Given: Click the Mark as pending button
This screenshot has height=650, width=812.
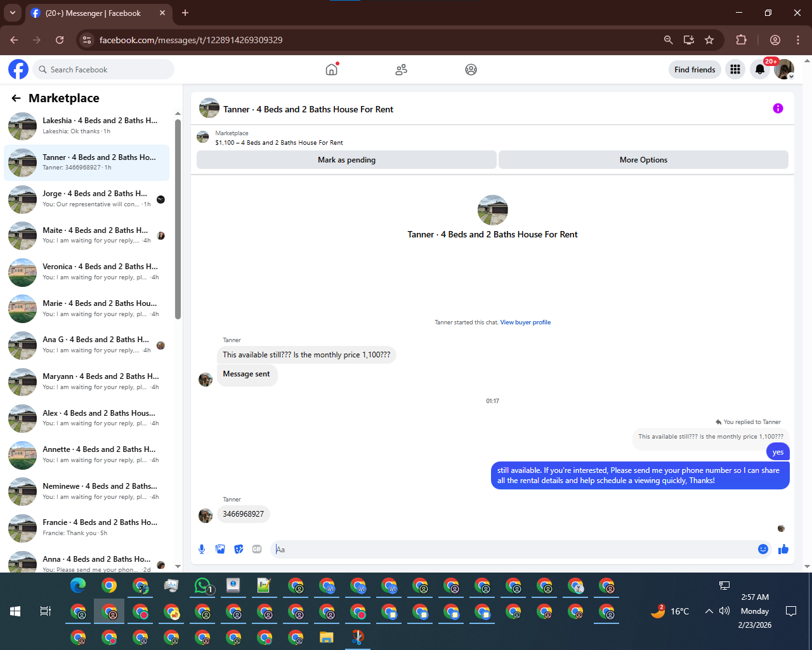Looking at the screenshot, I should point(346,160).
